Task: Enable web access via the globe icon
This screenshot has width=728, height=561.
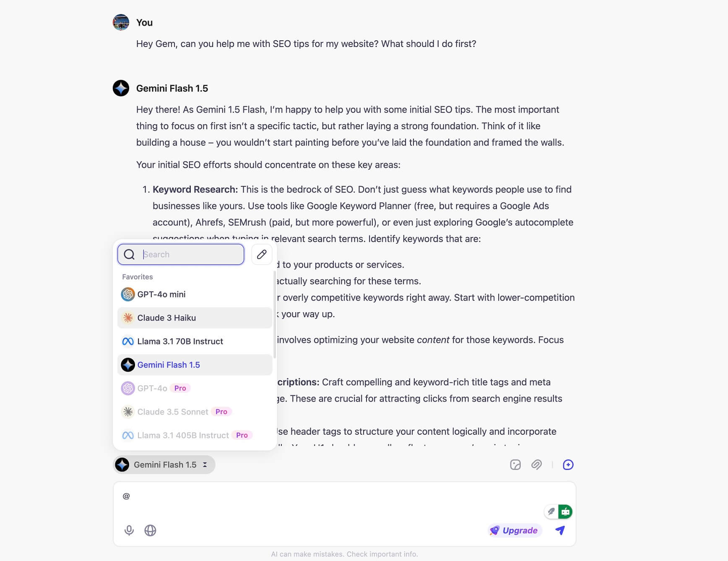Action: point(150,530)
